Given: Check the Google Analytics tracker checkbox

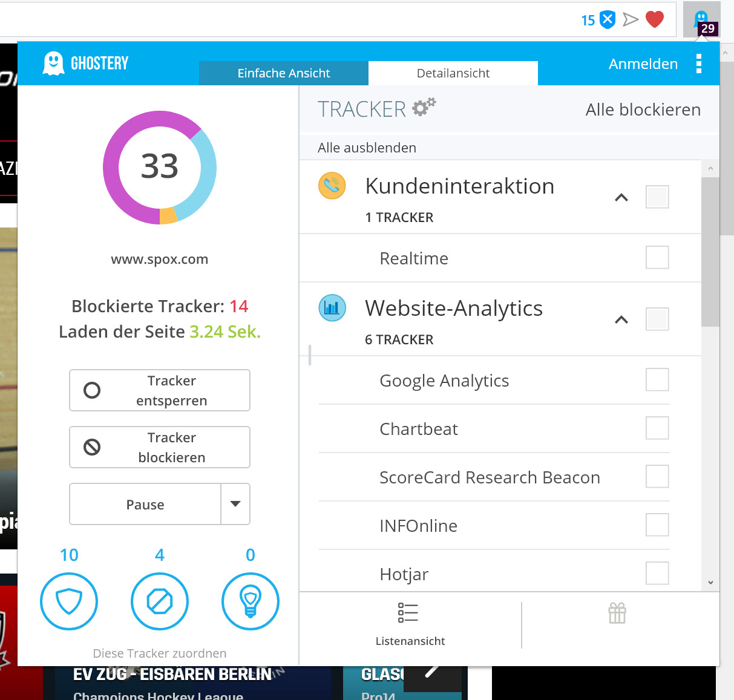Looking at the screenshot, I should pyautogui.click(x=657, y=380).
